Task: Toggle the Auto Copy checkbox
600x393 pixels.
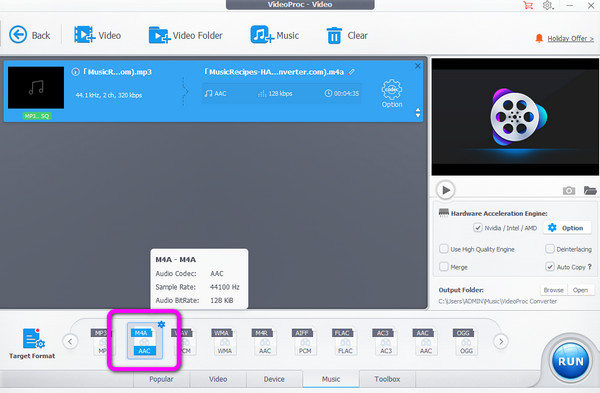Action: 550,266
